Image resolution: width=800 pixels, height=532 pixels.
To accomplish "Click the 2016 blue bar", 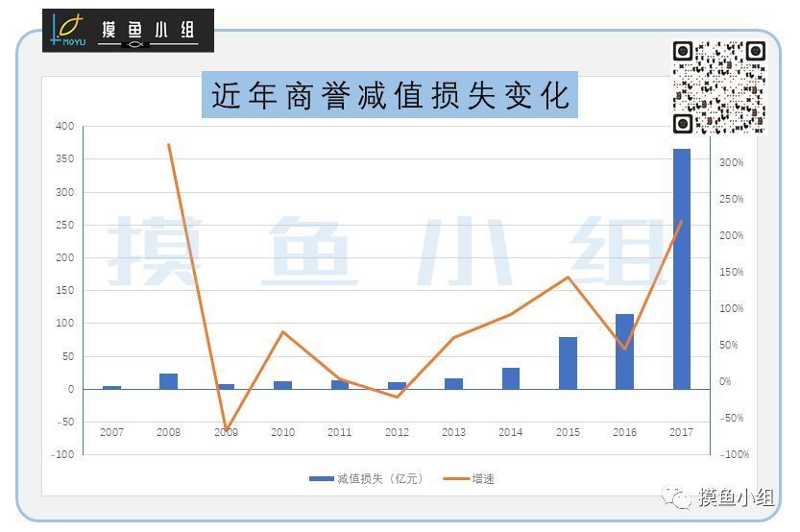I will [624, 351].
